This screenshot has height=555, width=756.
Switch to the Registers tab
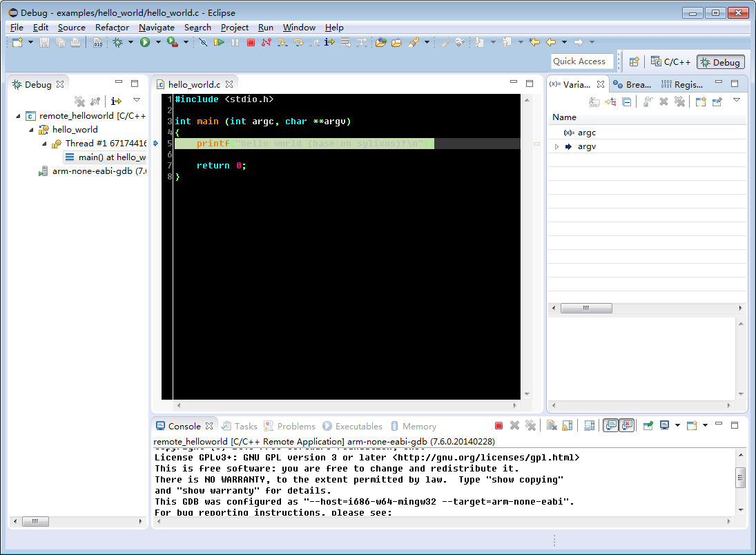[x=682, y=84]
